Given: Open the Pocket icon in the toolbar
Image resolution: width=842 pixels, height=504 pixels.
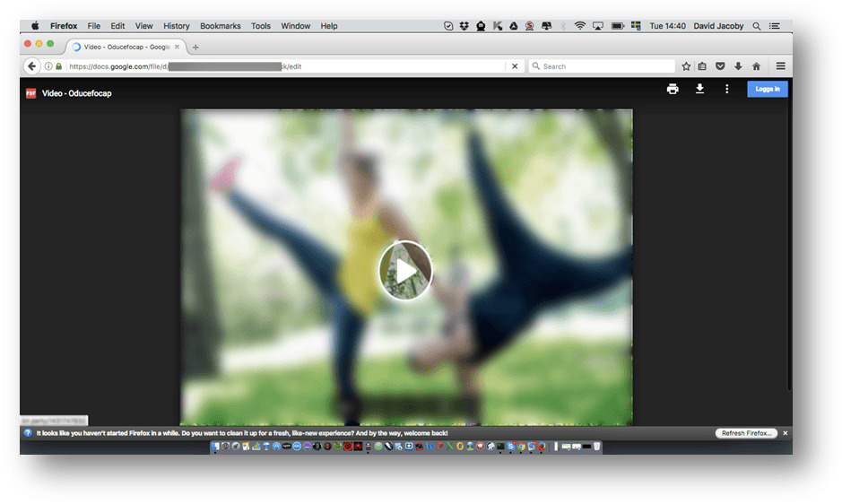Looking at the screenshot, I should 720,66.
